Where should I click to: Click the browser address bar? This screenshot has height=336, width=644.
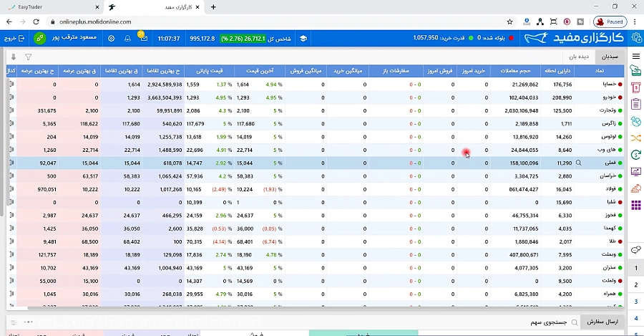coord(279,21)
